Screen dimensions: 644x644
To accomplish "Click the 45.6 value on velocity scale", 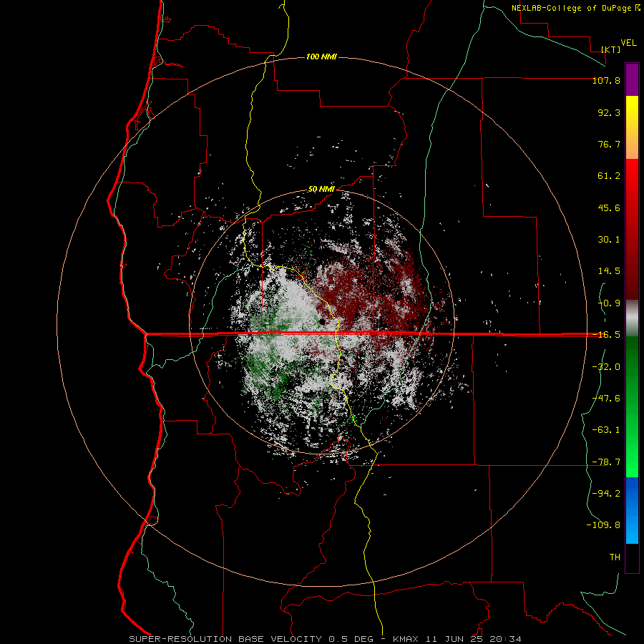I will [609, 208].
